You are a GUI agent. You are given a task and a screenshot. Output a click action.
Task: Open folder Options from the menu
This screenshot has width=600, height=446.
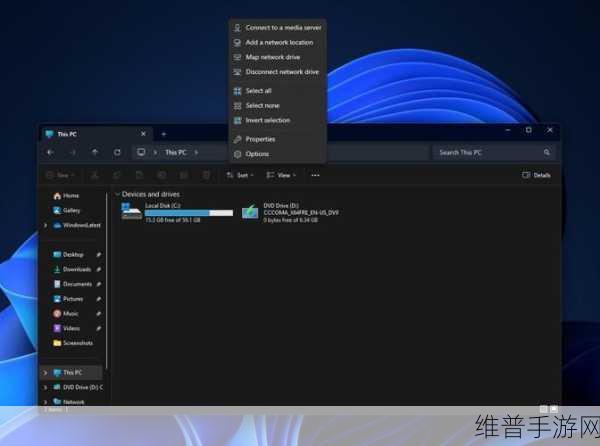click(277, 154)
